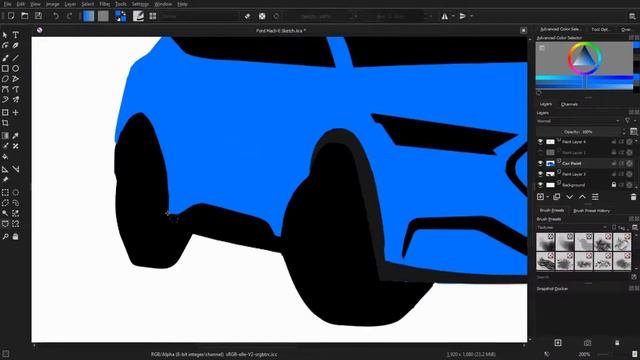Save the document
Screen dimensions: 640x360
click(38, 16)
